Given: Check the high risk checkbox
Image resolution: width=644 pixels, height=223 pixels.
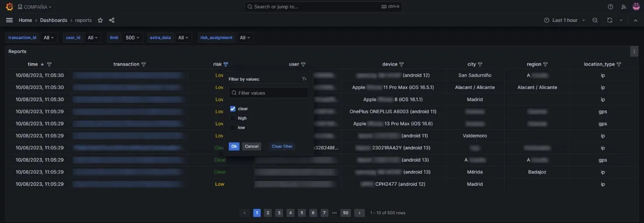Looking at the screenshot, I should coord(233,118).
